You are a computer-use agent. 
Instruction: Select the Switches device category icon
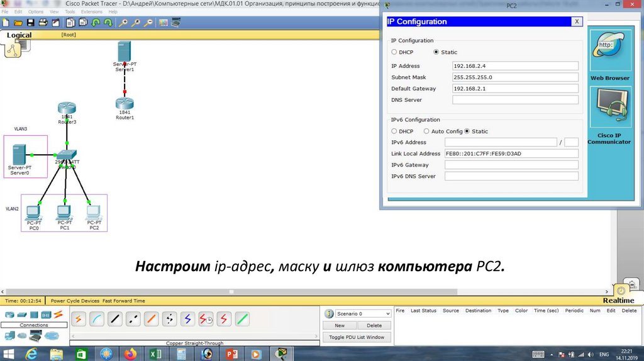point(22,315)
